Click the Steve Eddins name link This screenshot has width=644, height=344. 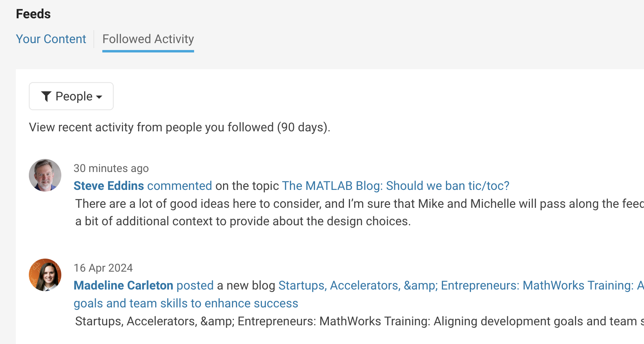[x=108, y=186]
